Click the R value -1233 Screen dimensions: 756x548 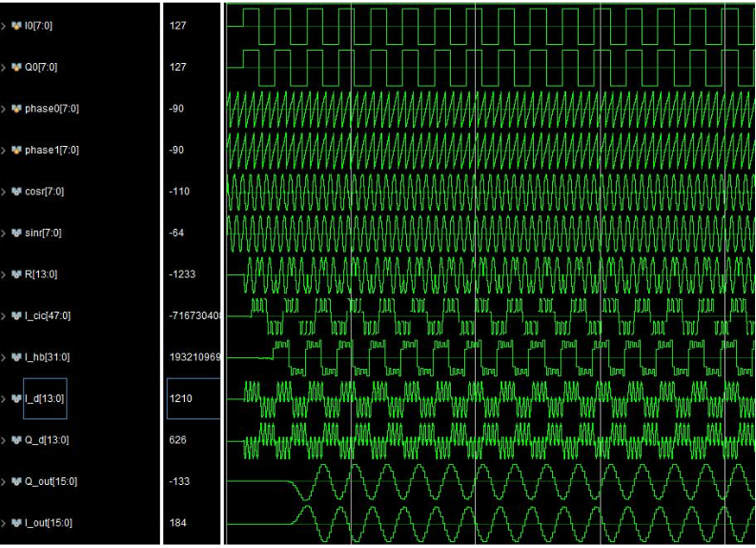182,275
